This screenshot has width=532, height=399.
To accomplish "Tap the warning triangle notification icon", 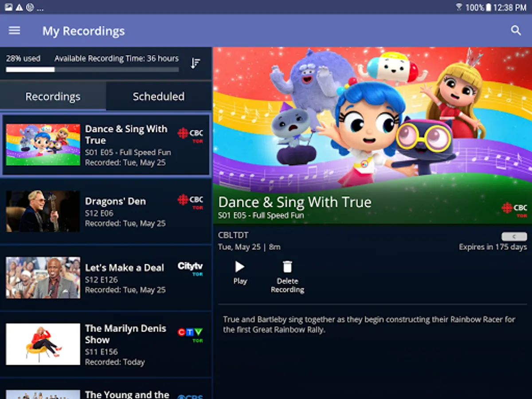I will click(x=19, y=7).
